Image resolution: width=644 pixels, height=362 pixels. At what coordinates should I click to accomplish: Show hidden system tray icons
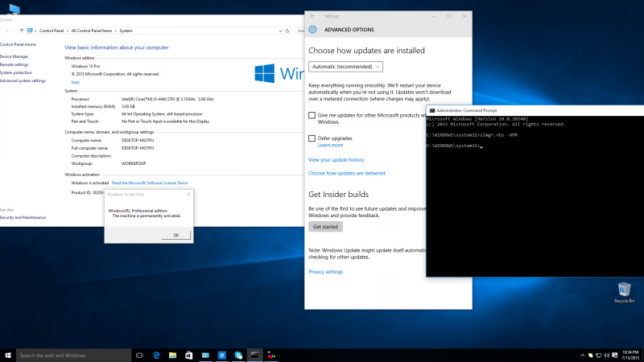click(582, 356)
